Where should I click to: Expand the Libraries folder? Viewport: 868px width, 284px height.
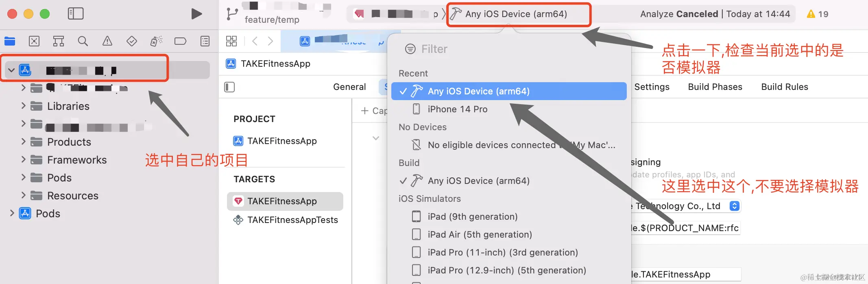click(23, 106)
